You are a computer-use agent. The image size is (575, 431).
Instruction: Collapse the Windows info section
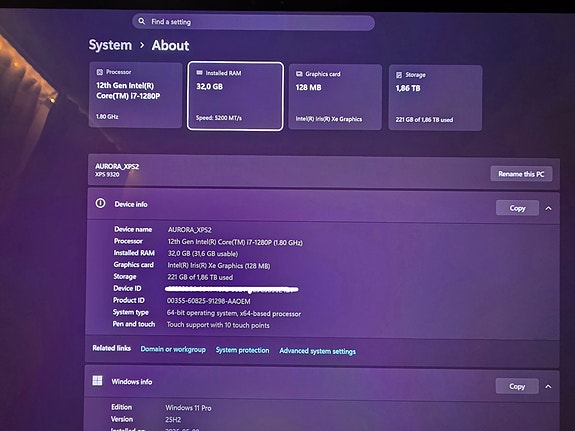click(x=548, y=386)
